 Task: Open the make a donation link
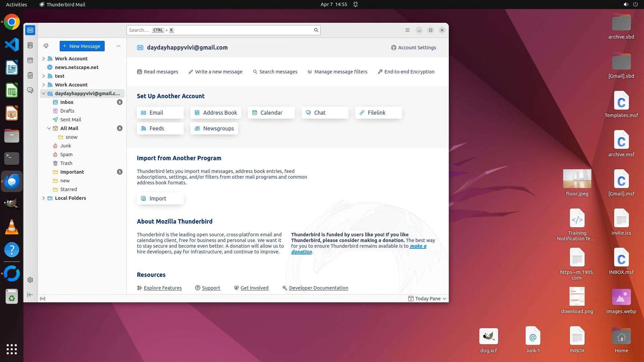(418, 246)
